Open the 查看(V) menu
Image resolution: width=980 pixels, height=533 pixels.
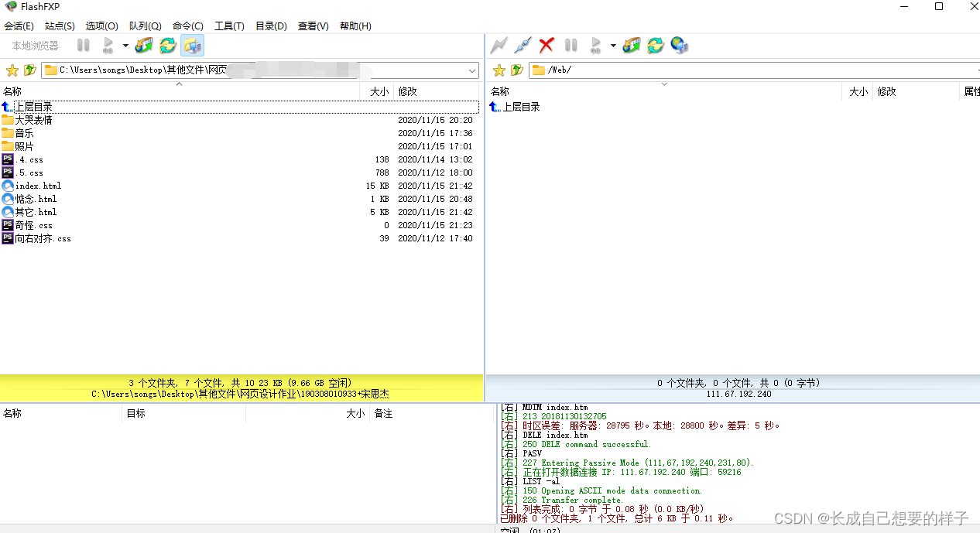tap(314, 26)
